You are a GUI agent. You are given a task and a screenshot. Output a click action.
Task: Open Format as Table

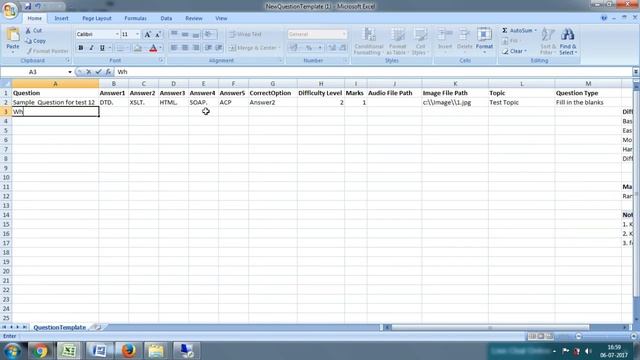click(397, 41)
